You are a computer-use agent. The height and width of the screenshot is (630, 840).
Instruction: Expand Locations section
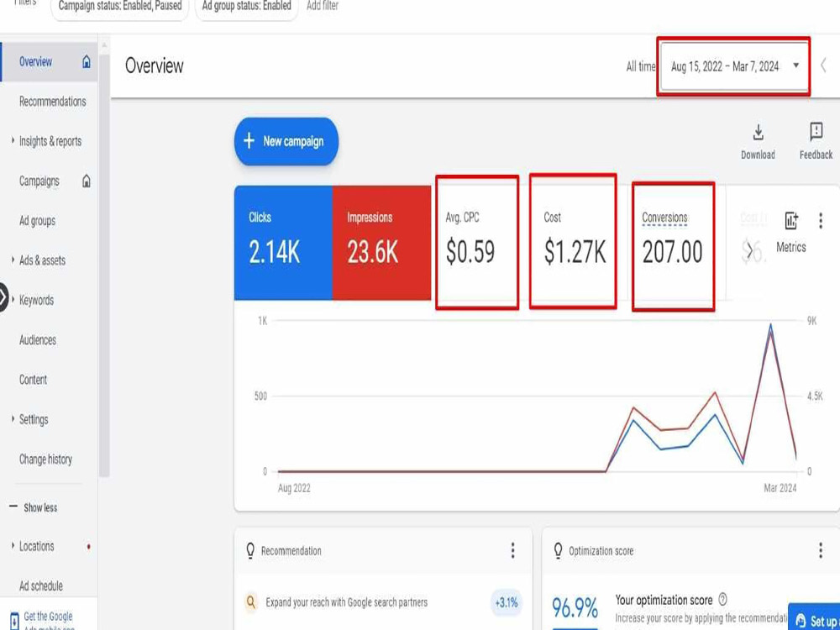click(x=13, y=546)
